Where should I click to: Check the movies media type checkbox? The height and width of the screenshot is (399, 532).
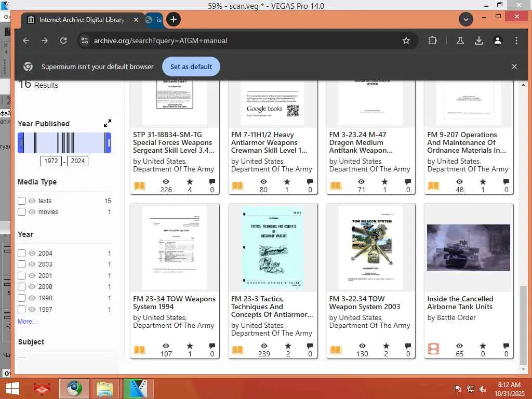pyautogui.click(x=21, y=212)
